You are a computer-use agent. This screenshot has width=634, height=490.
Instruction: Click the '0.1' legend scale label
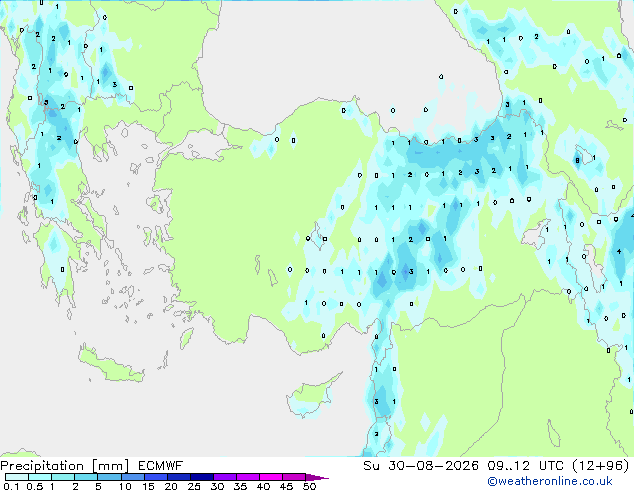(x=11, y=486)
